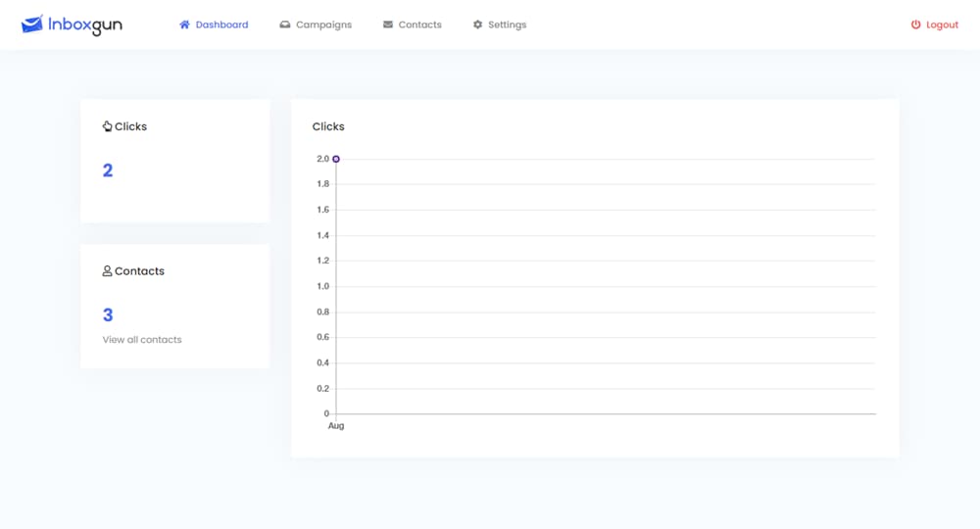
Task: Click the Contacts envelope icon in navbar
Action: (x=388, y=24)
